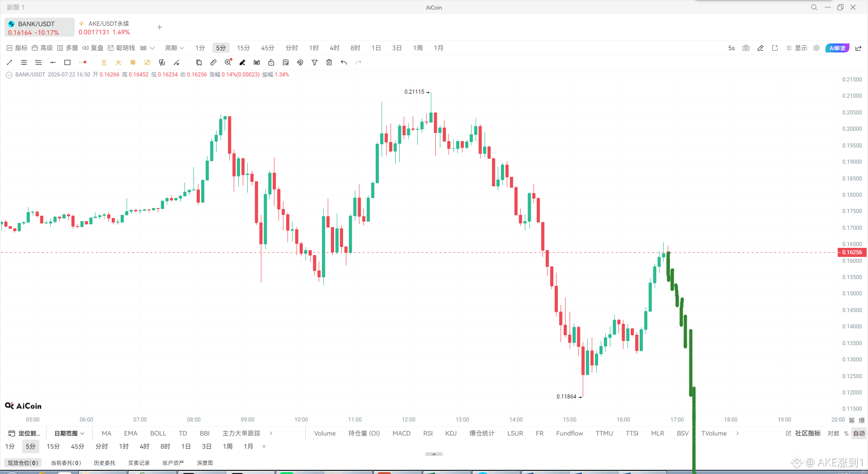Click the orange 筹 marker tool
Image resolution: width=868 pixels, height=474 pixels.
click(133, 62)
